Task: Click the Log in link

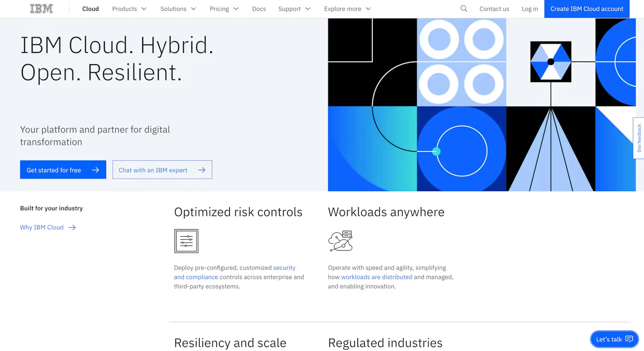Action: [x=529, y=9]
